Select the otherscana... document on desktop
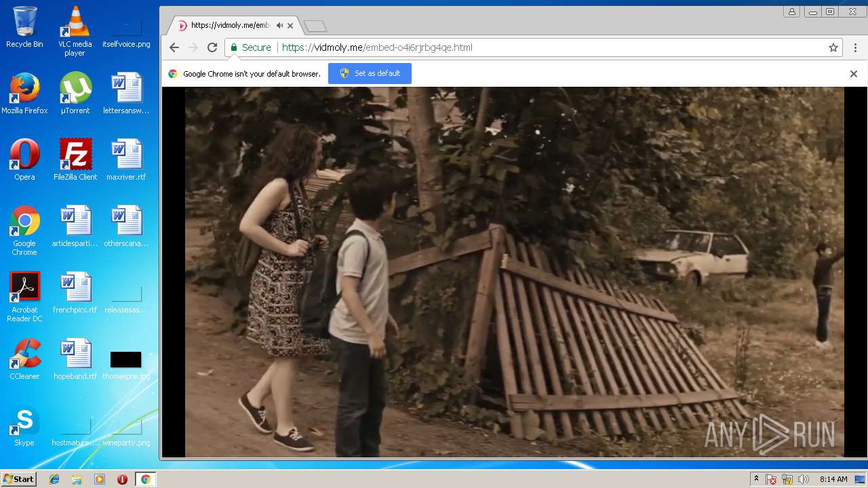The width and height of the screenshot is (868, 488). [126, 226]
